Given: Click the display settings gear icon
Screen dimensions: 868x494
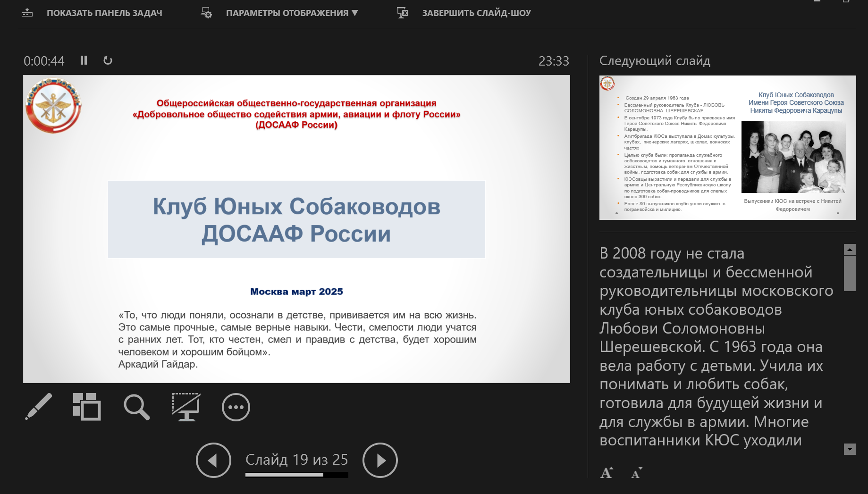Looking at the screenshot, I should pos(206,13).
